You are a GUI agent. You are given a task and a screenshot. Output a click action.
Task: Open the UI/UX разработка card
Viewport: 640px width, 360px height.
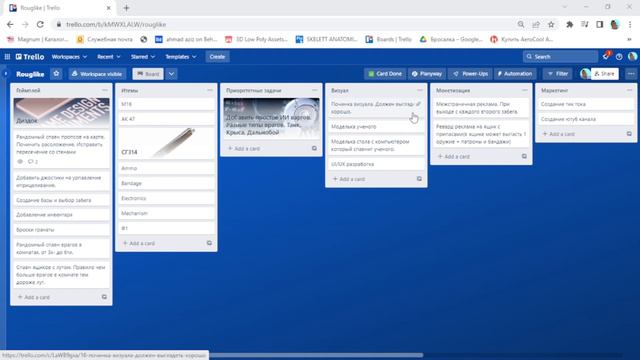(x=376, y=164)
